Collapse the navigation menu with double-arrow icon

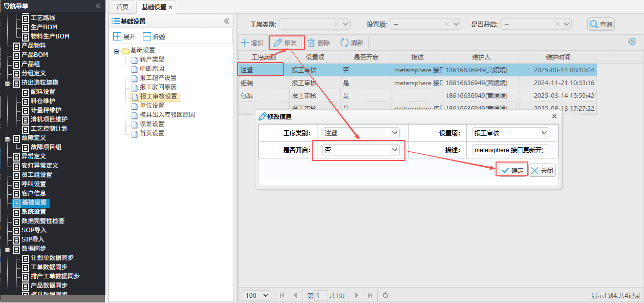[x=98, y=6]
